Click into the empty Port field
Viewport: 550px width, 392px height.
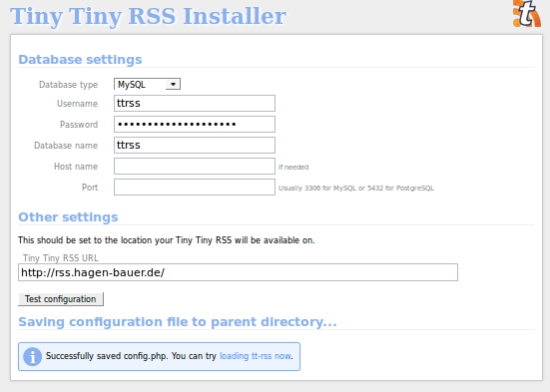pyautogui.click(x=195, y=187)
